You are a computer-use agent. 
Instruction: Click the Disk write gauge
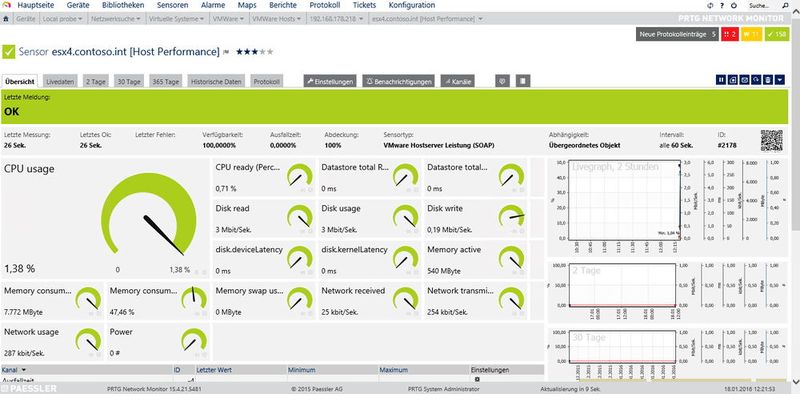coord(511,216)
